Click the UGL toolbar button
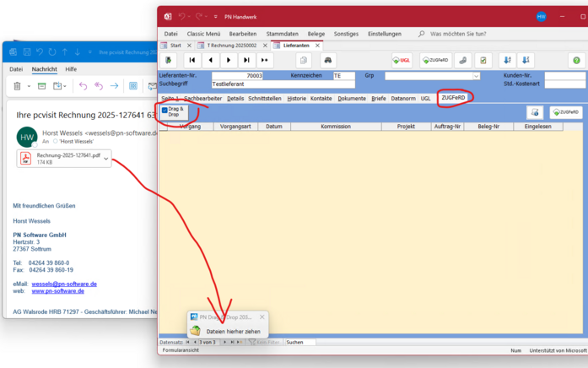 point(402,60)
